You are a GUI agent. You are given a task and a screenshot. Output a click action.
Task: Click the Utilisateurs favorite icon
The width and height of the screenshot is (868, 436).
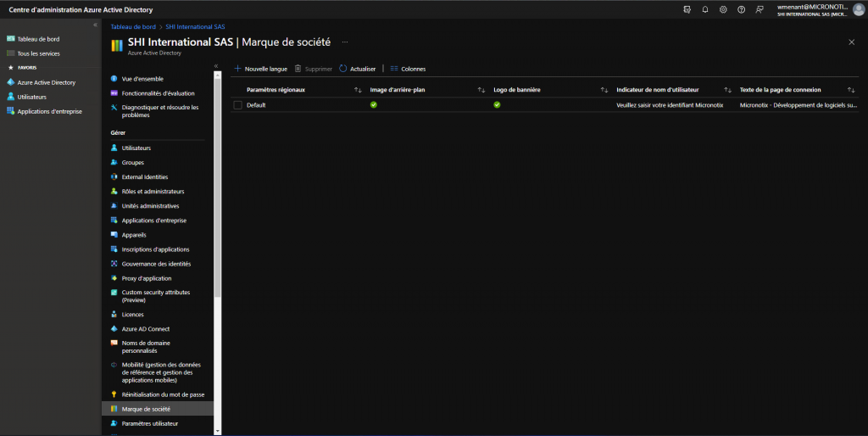coord(10,97)
